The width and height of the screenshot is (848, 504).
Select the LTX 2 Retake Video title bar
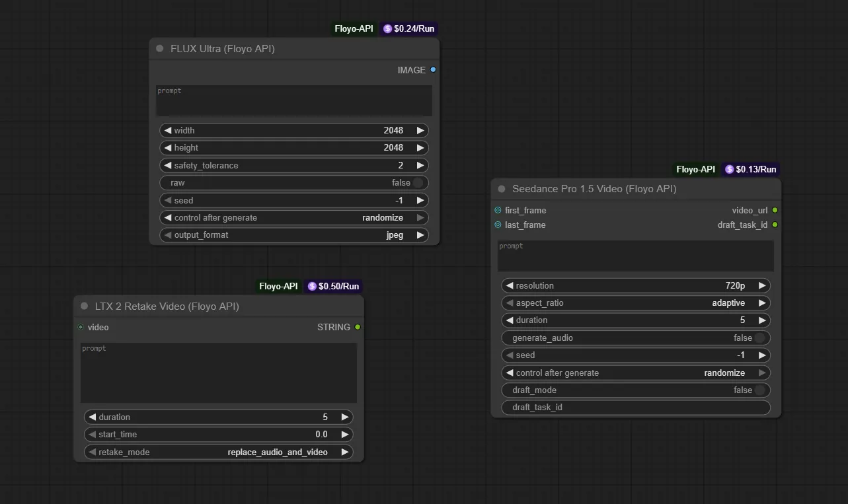click(218, 306)
